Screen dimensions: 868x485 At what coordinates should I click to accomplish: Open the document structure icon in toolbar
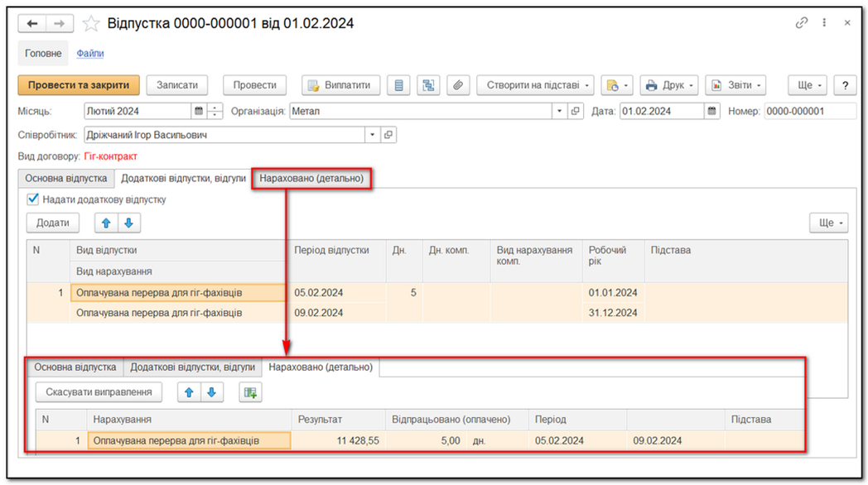tap(428, 85)
